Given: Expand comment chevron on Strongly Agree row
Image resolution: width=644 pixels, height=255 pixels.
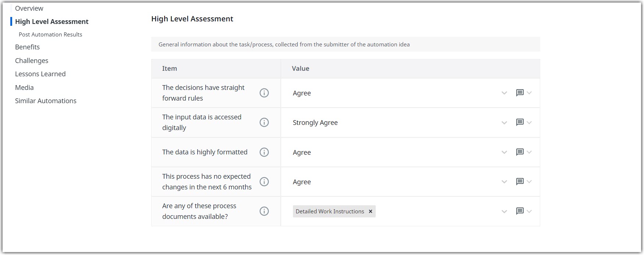Looking at the screenshot, I should pos(529,122).
